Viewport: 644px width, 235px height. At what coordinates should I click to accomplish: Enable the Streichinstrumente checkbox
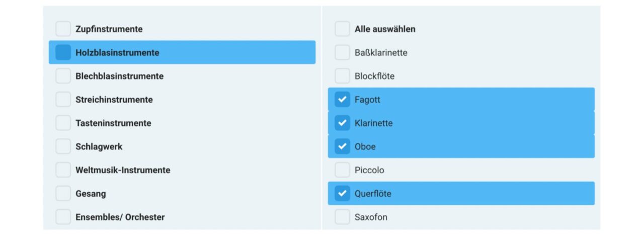click(63, 100)
